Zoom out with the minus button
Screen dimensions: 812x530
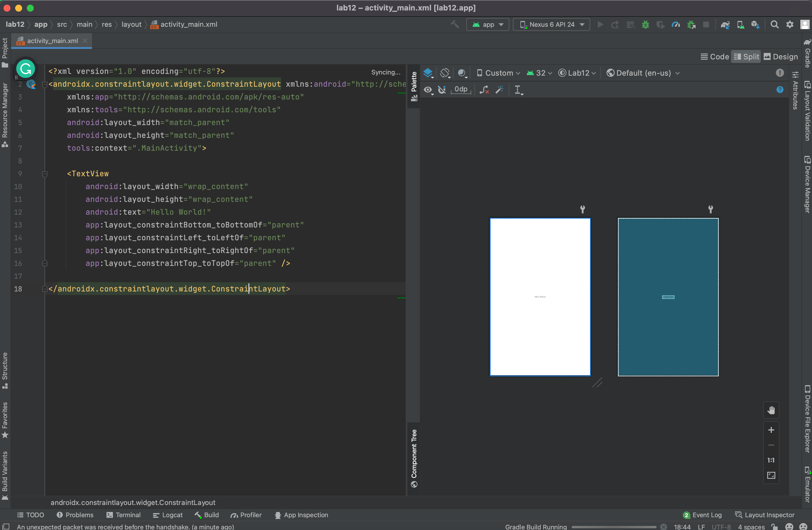point(771,445)
